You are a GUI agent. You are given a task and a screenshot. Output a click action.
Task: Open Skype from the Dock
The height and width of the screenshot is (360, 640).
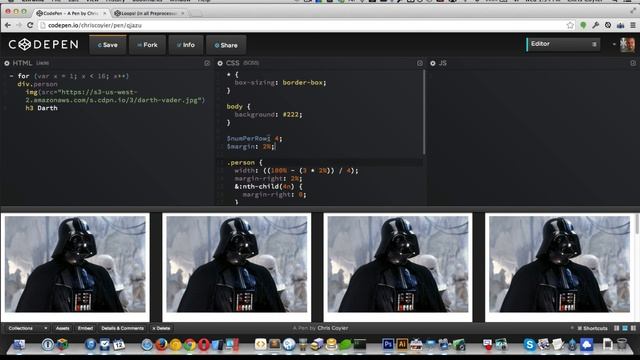click(x=529, y=345)
